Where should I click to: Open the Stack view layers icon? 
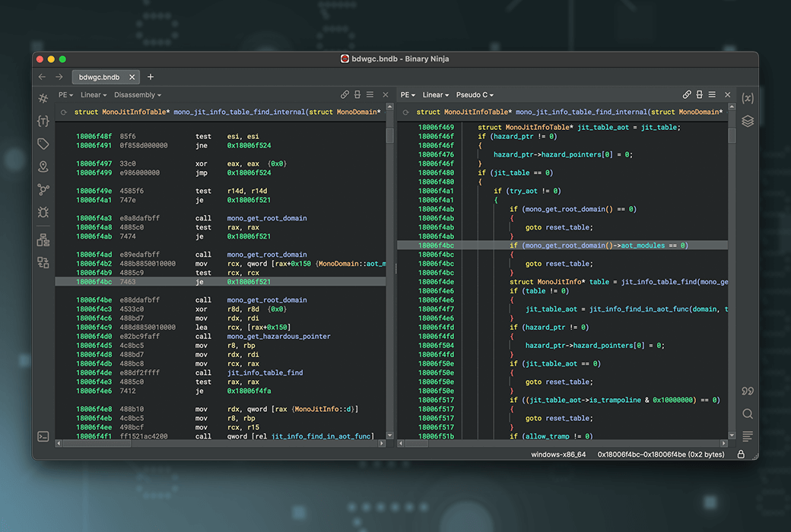click(748, 121)
